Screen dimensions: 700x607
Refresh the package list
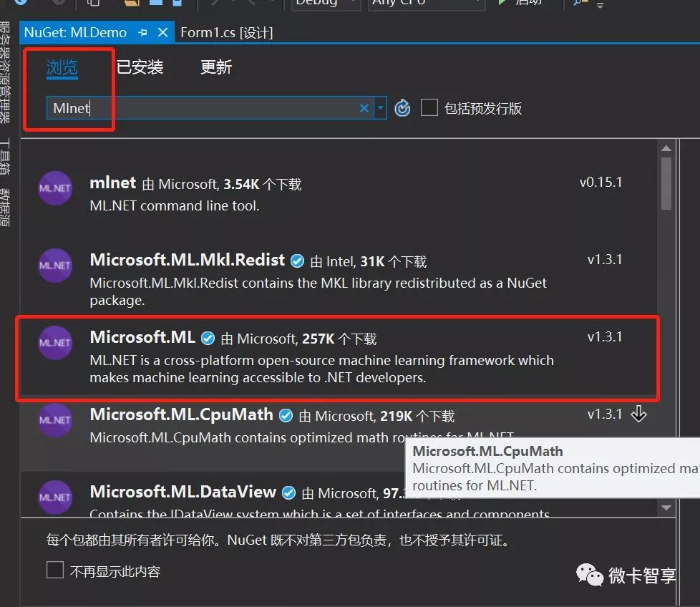pos(402,108)
